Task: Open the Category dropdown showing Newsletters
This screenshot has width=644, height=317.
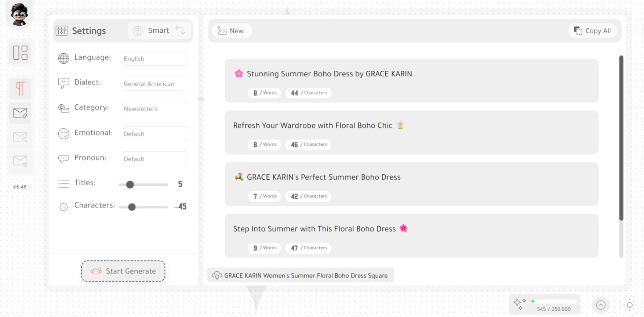Action: coord(154,109)
